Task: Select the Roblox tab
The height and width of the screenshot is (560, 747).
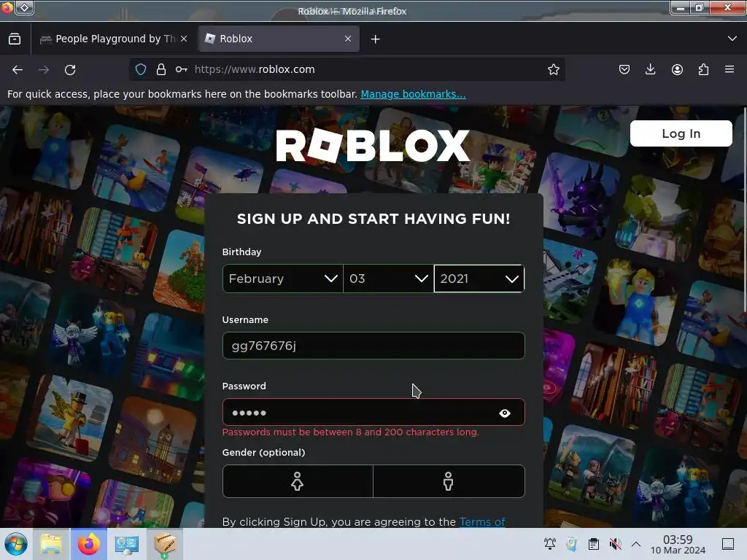Action: [x=279, y=39]
